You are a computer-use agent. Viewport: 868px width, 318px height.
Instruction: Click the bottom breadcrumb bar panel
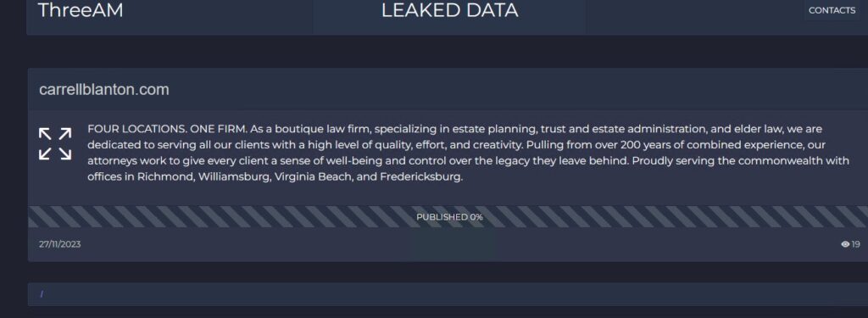coord(448,294)
